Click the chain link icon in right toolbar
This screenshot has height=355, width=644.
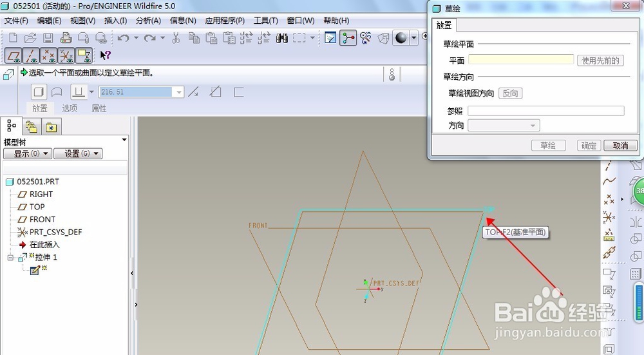pos(609,253)
